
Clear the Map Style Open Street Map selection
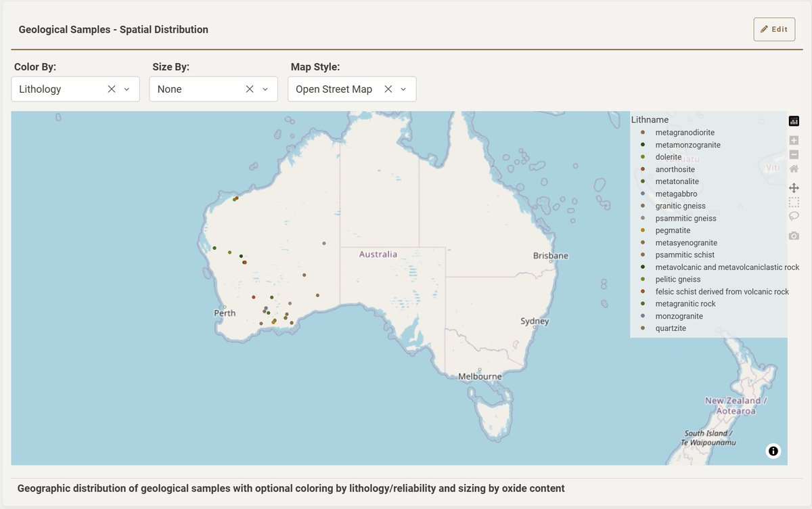click(388, 89)
